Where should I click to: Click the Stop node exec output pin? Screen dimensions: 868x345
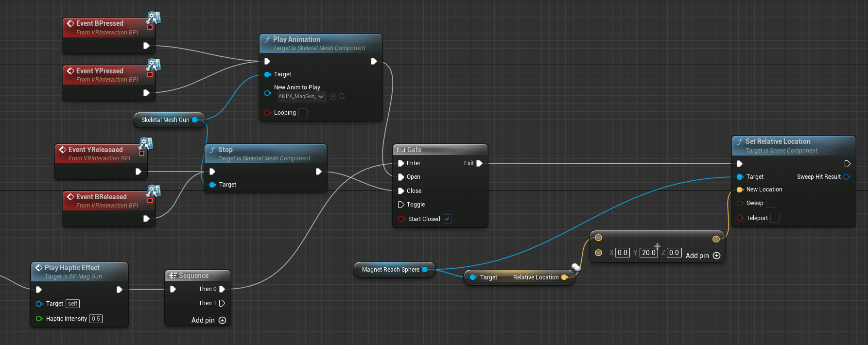click(x=319, y=172)
